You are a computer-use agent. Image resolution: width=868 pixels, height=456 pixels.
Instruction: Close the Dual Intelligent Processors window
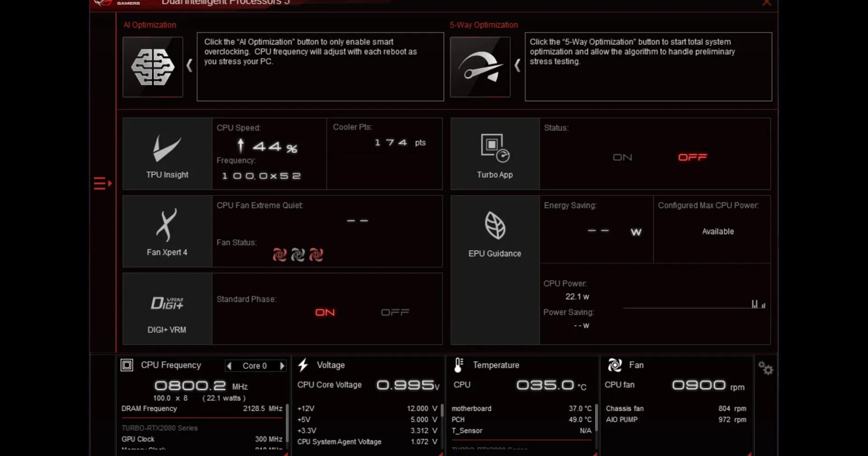pyautogui.click(x=767, y=3)
